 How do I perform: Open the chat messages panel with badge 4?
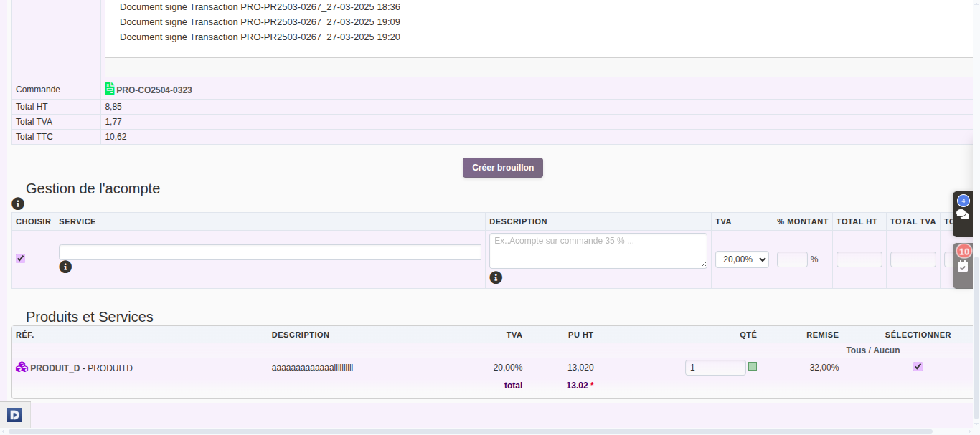[x=963, y=214]
